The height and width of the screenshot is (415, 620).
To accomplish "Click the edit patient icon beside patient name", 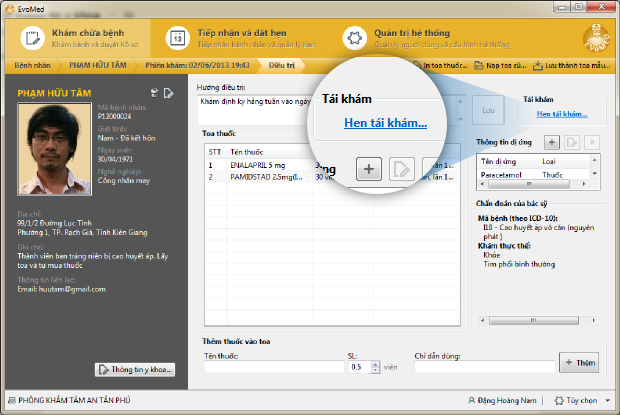I will [168, 93].
